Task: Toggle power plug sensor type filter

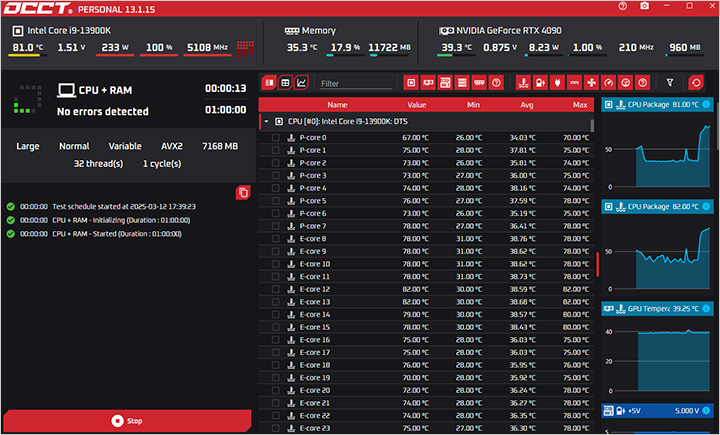Action: pyautogui.click(x=557, y=83)
